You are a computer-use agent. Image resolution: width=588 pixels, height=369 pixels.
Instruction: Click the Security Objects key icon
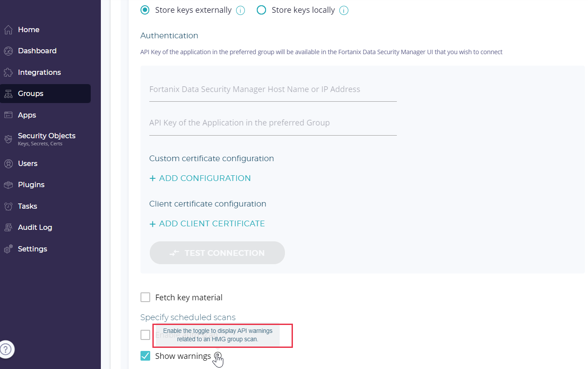(x=8, y=139)
